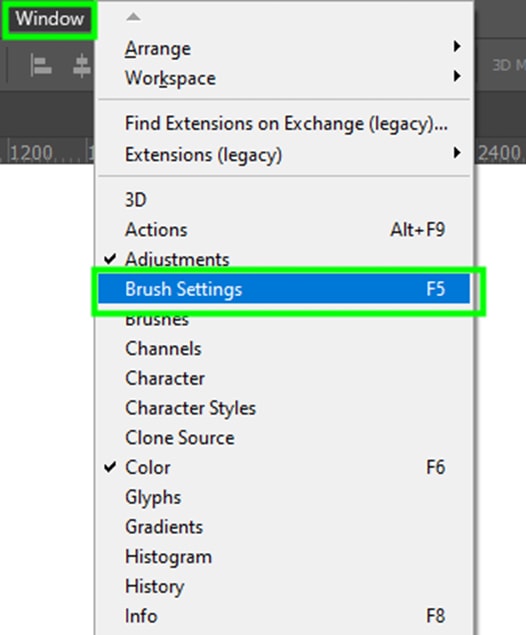Click the scroll-up arrow atop the menu

(133, 17)
